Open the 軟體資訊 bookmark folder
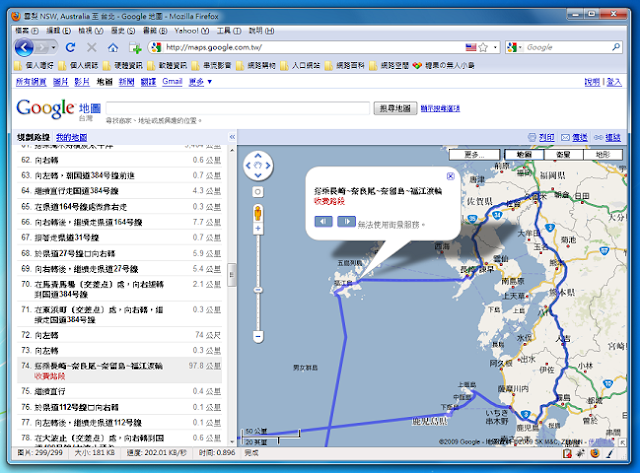640x473 pixels. (x=167, y=65)
